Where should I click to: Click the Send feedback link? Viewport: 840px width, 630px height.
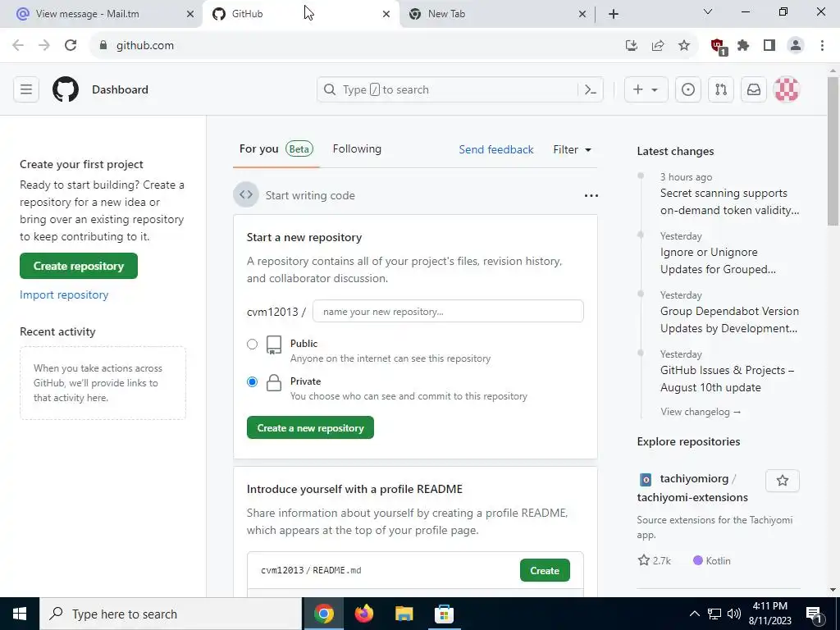pyautogui.click(x=496, y=149)
